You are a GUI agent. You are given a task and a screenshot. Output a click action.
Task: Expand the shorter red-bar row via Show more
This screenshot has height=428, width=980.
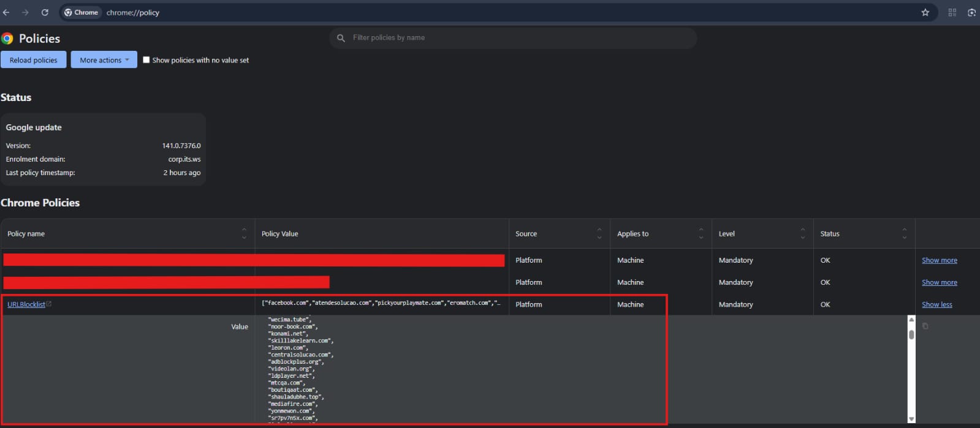[940, 282]
